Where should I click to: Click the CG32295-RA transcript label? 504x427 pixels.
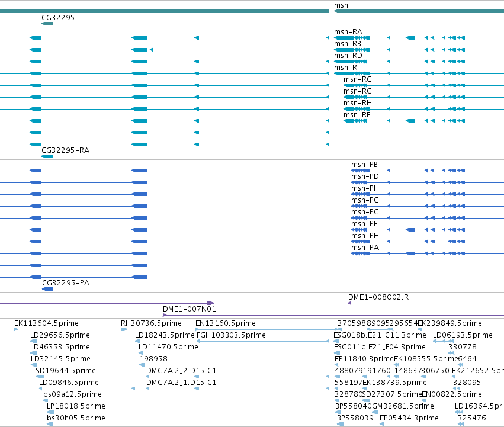point(66,150)
